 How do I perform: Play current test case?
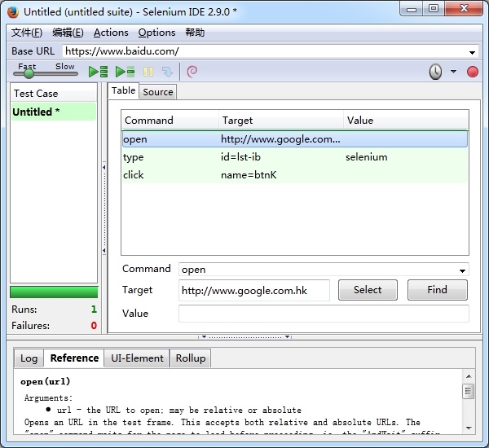pos(125,72)
